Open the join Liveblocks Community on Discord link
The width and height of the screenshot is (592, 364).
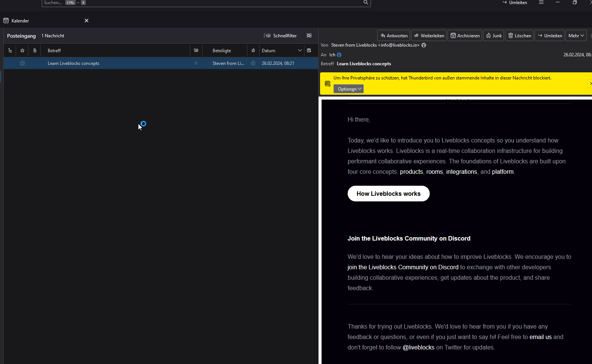[x=403, y=267]
